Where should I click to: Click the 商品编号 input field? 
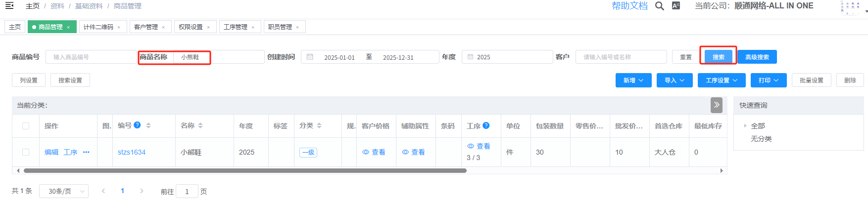91,57
